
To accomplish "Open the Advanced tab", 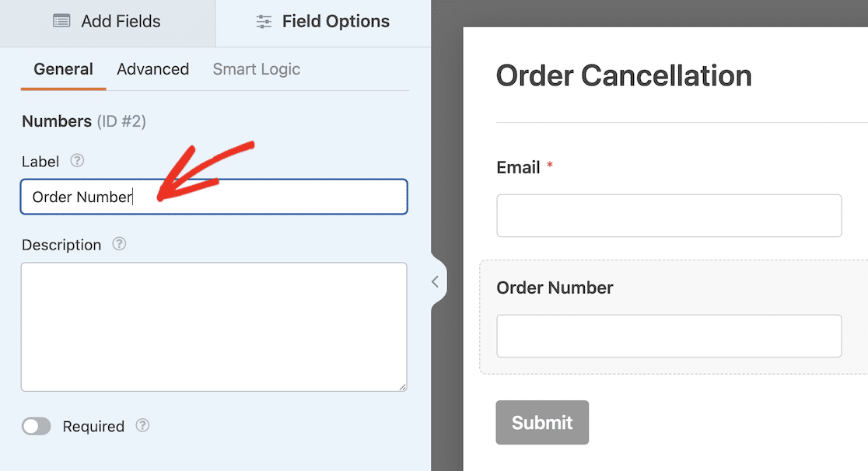I will [153, 69].
